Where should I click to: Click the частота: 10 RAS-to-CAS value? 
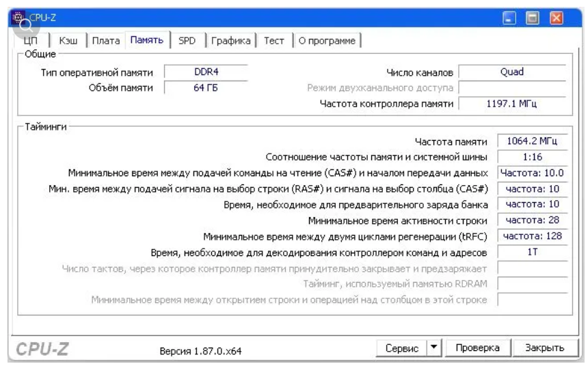pos(532,189)
